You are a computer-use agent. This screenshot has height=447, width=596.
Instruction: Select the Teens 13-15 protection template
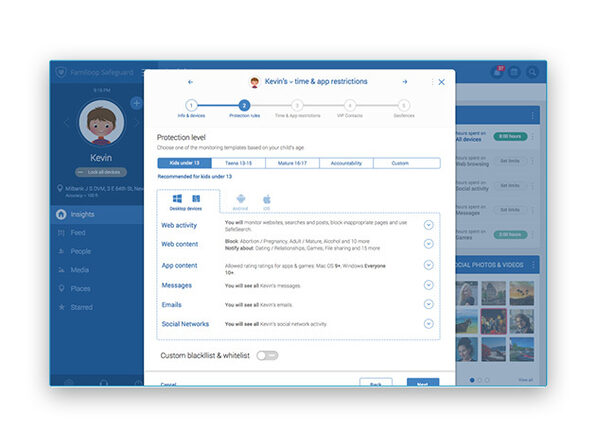[x=238, y=163]
